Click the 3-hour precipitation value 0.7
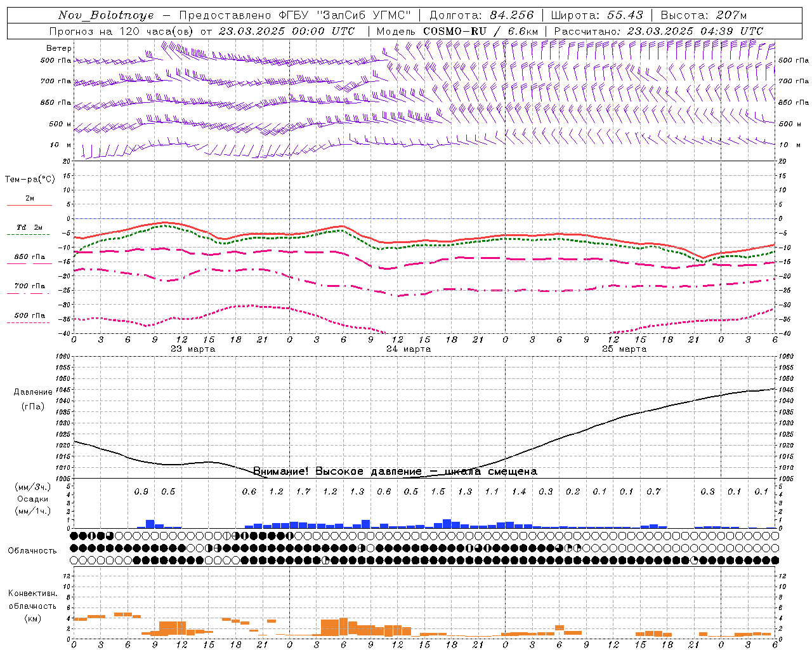The image size is (812, 650). click(x=654, y=491)
